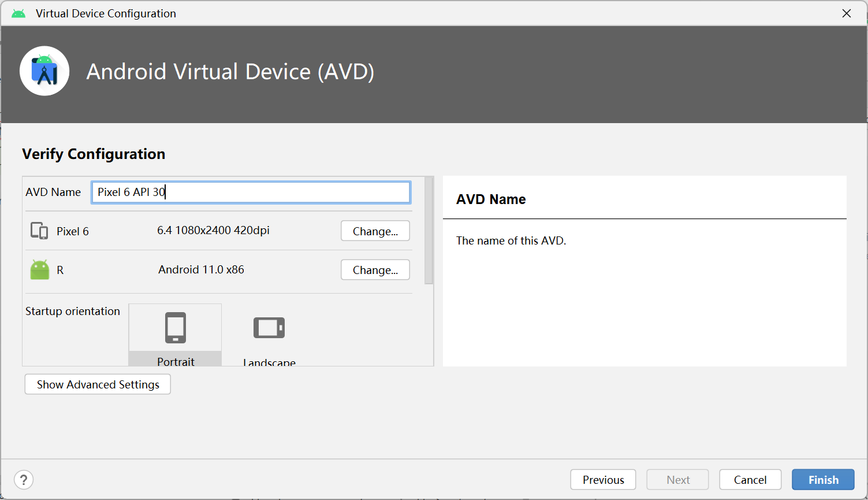The image size is (868, 500).
Task: Finish creating the AVD
Action: [823, 480]
